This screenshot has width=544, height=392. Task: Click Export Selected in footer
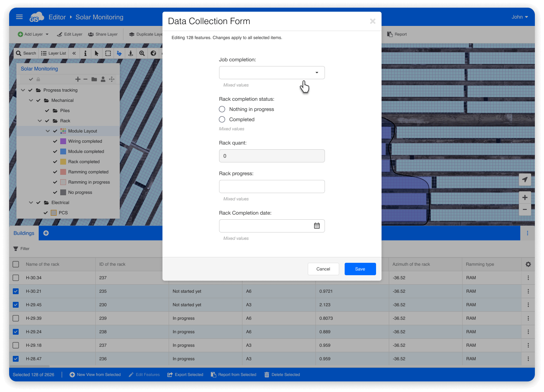tap(185, 374)
